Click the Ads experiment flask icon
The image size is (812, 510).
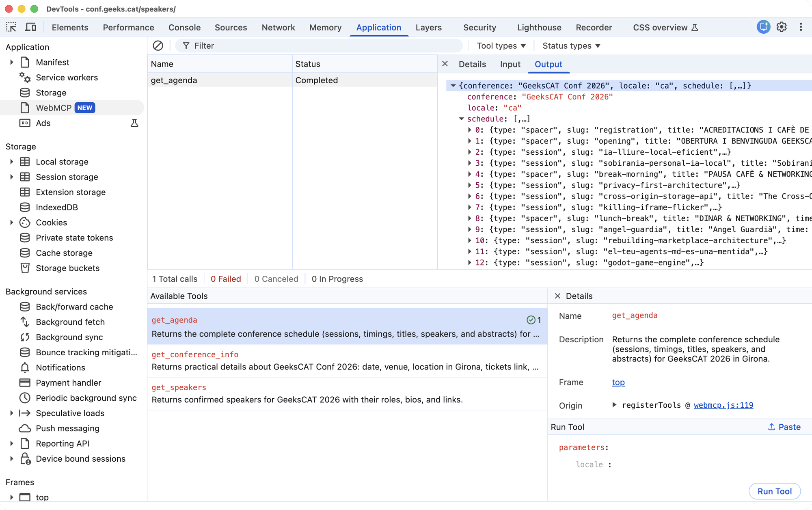click(134, 123)
